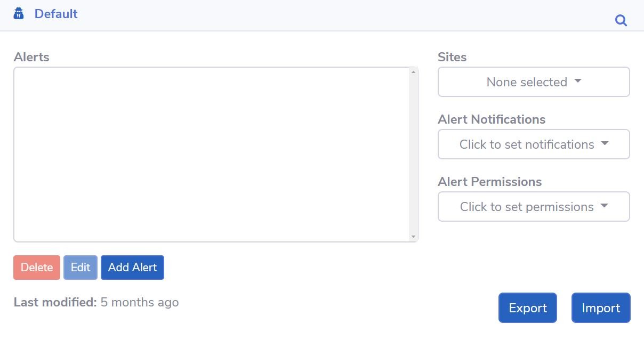
Task: Click the Sites dropdown caret arrow
Action: coord(578,82)
